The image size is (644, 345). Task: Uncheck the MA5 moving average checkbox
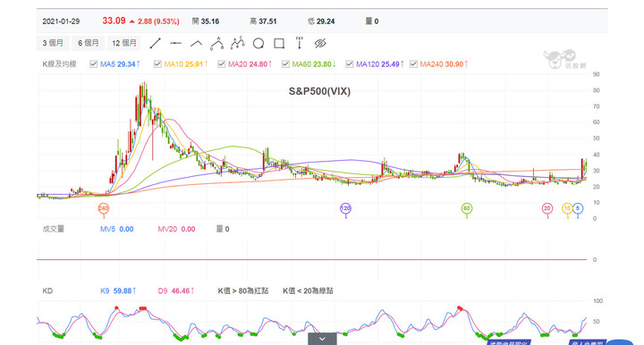94,64
